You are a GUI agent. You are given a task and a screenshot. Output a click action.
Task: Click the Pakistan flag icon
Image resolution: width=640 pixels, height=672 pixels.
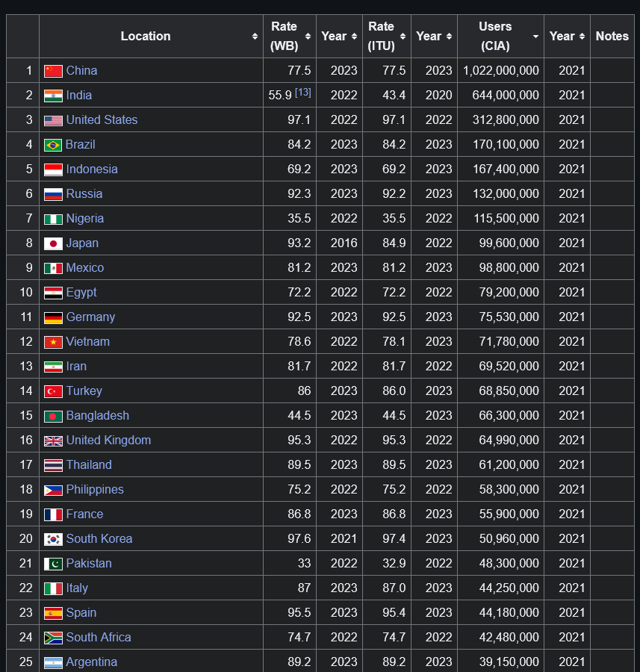[x=53, y=564]
